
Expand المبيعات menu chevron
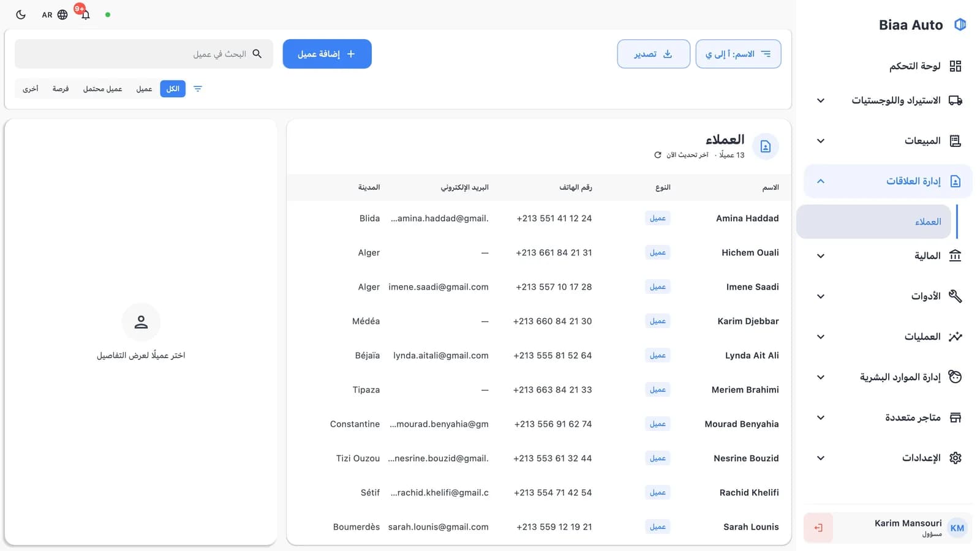[821, 141]
